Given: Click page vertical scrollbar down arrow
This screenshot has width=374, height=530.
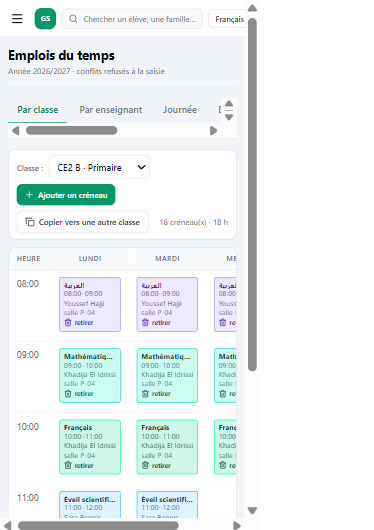Looking at the screenshot, I should [252, 510].
